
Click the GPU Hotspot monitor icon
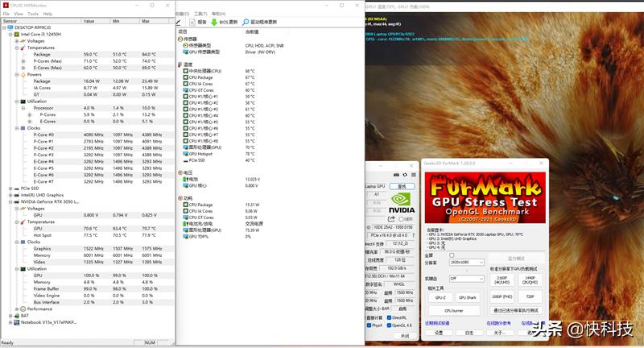pyautogui.click(x=186, y=154)
